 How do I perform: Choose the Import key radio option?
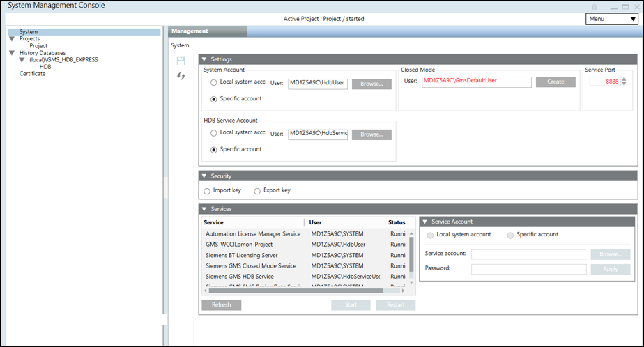(x=207, y=191)
